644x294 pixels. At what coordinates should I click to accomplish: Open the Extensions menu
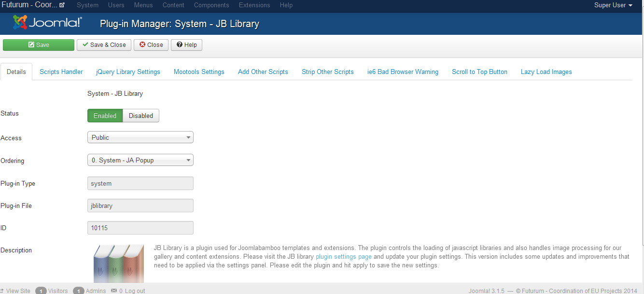click(x=254, y=5)
